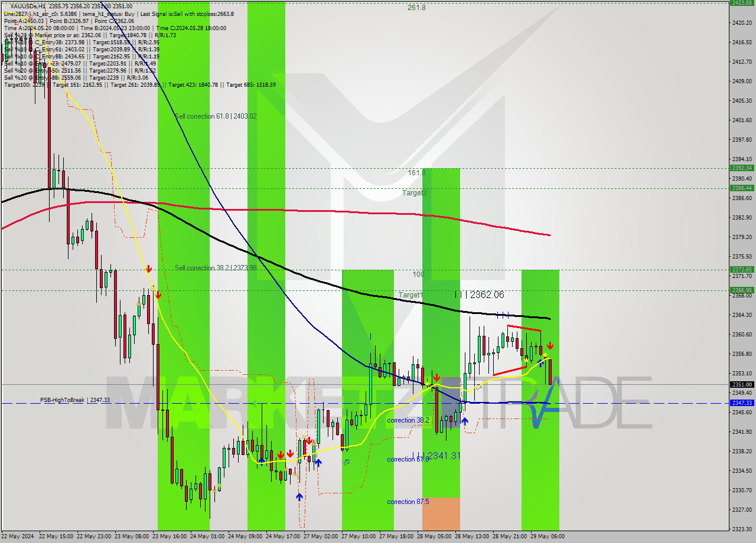Screen dimensions: 756x543
Task: Click the green 2392.34 price tag
Action: pos(741,168)
